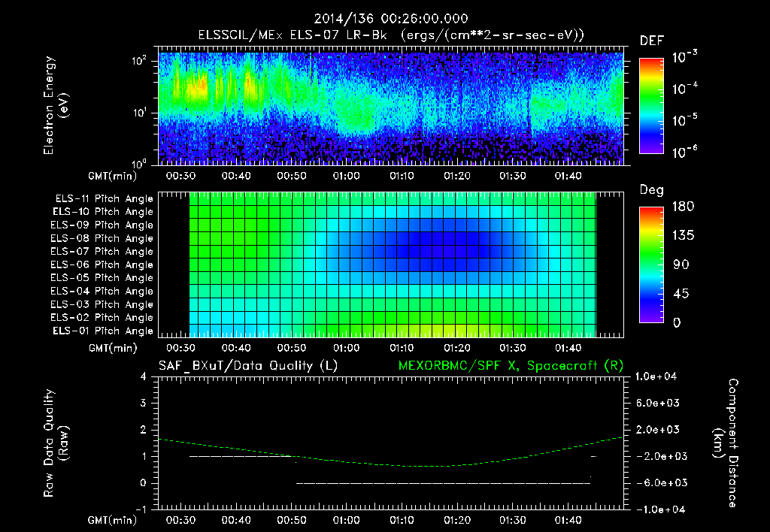Click the ELS-04 Pitch Angle row label

[102, 291]
